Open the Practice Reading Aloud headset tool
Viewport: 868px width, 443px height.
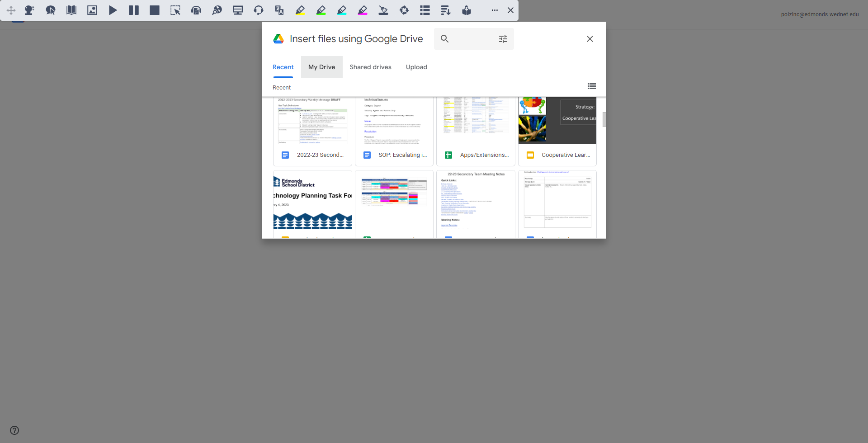[x=259, y=10]
